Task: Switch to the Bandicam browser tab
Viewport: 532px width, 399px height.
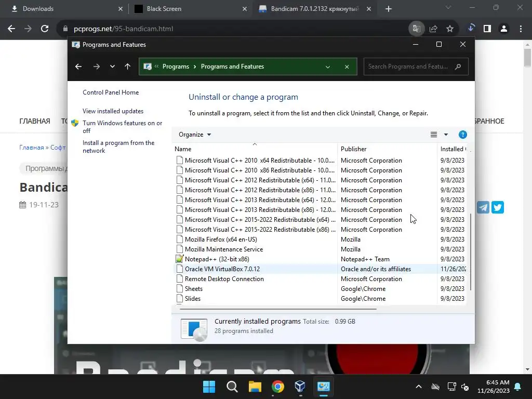Action: point(314,9)
